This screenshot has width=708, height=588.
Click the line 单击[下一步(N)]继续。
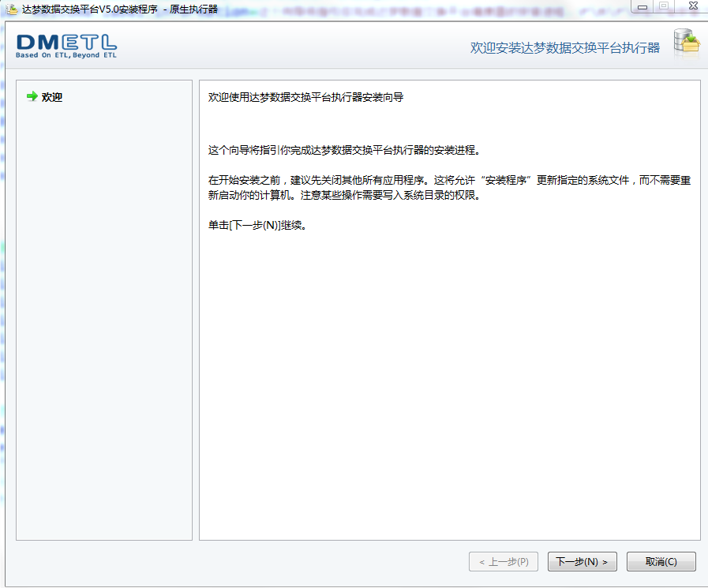coord(257,225)
